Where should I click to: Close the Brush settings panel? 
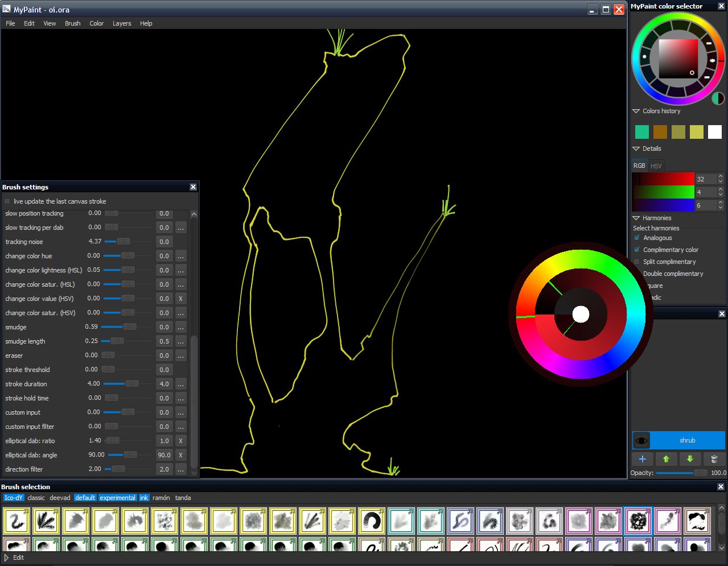(193, 187)
